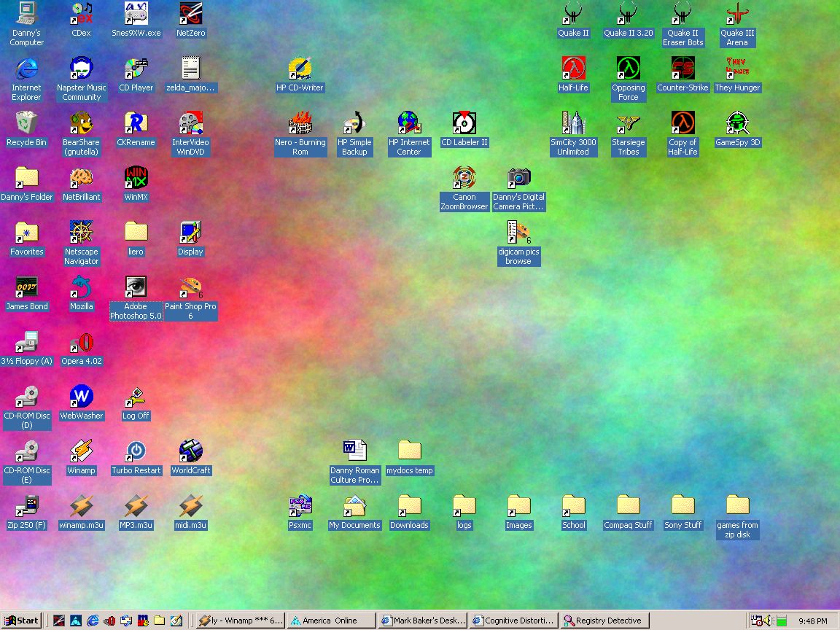Activate the Registry Detective taskbar button

[604, 621]
